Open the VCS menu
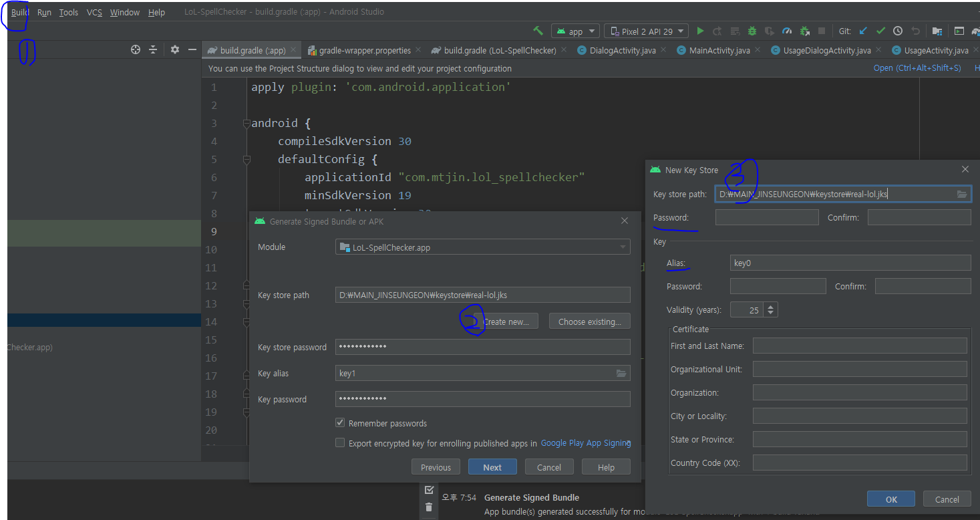 pos(94,12)
